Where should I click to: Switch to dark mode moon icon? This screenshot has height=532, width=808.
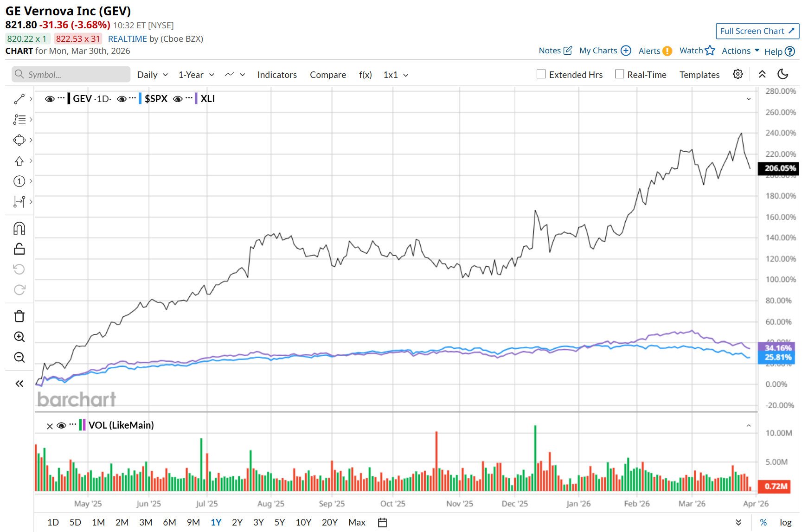(x=783, y=74)
